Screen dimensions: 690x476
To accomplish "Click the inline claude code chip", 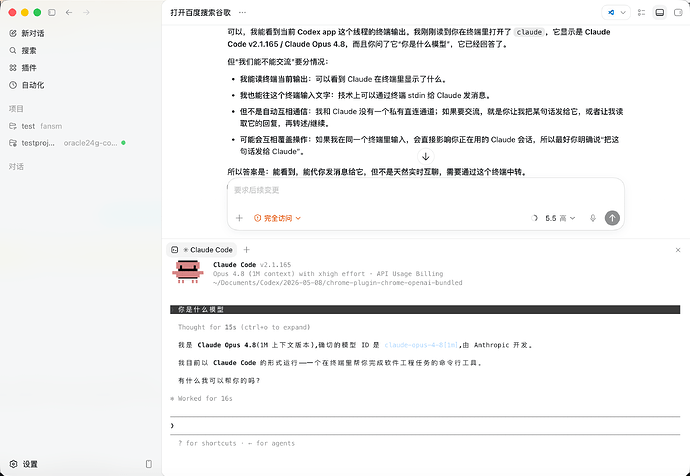I will pos(529,32).
